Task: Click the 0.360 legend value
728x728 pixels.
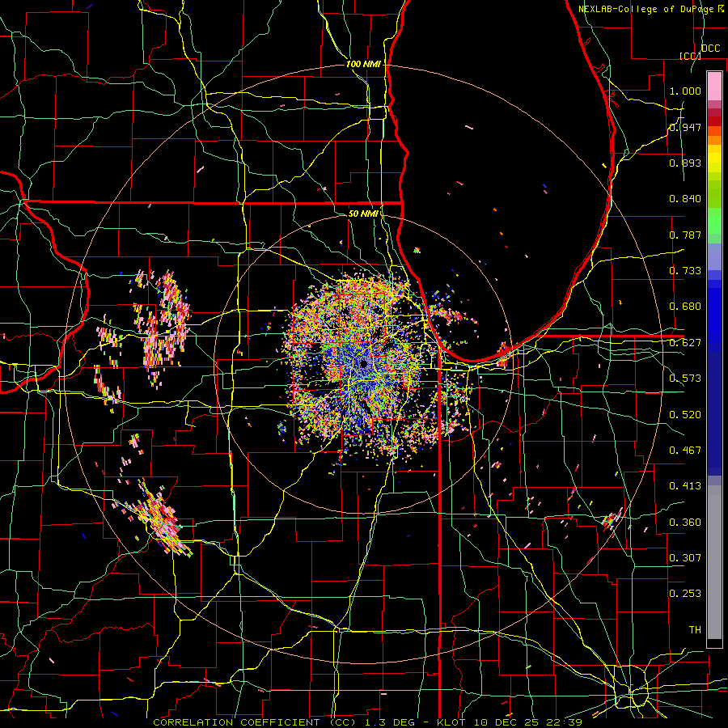Action: [685, 523]
